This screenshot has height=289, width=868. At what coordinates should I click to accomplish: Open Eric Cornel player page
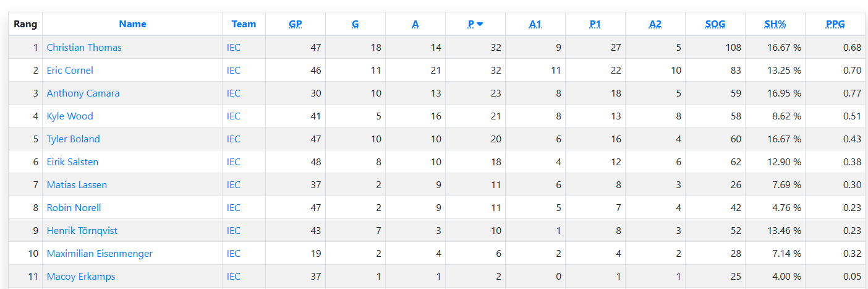pyautogui.click(x=70, y=71)
